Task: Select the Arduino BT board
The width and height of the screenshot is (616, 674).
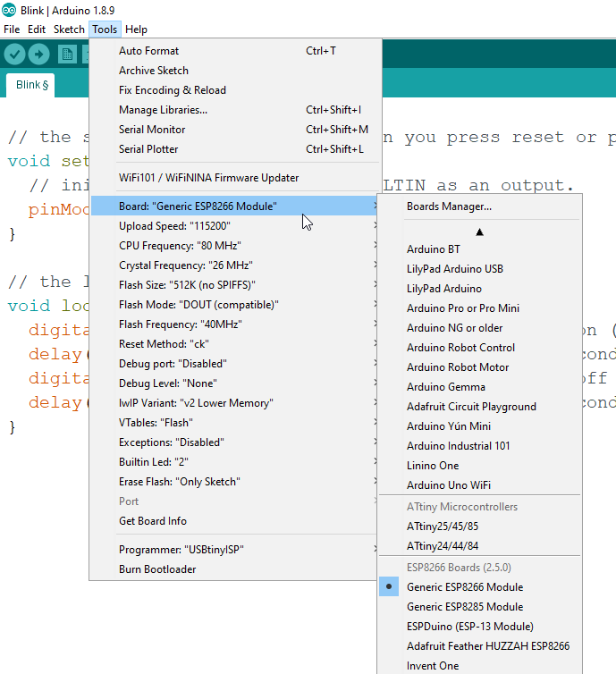Action: [480, 249]
